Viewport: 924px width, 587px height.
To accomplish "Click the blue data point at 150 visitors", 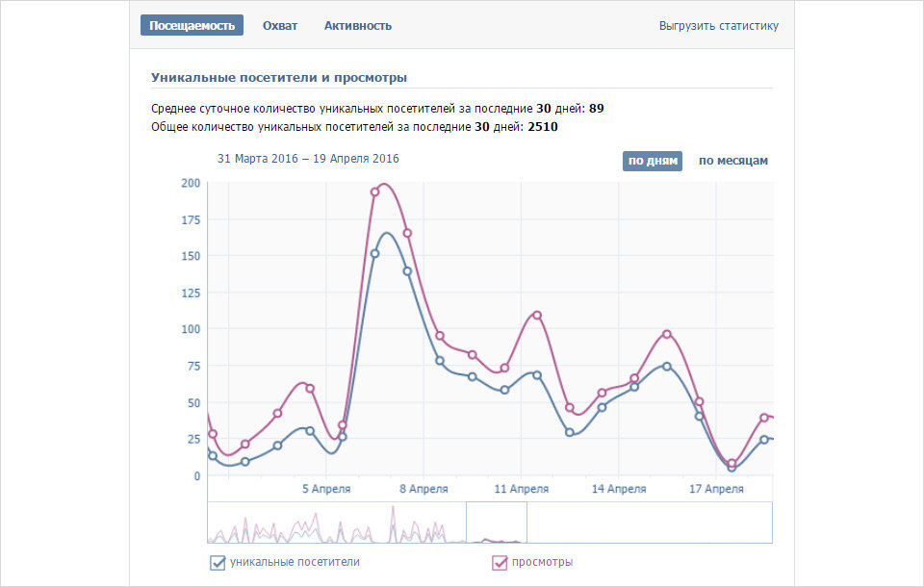I will click(374, 253).
